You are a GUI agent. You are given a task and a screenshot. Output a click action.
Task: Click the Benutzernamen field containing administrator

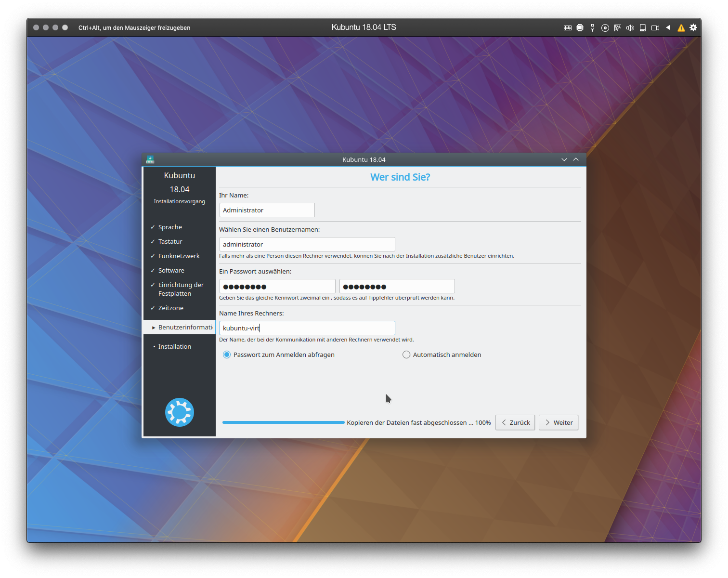[307, 244]
